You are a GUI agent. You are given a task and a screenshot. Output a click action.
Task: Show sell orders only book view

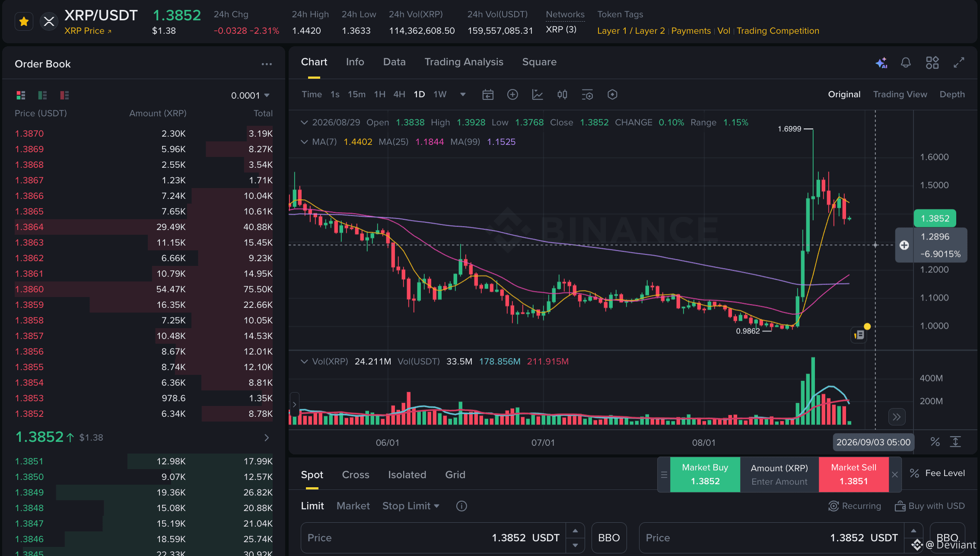click(64, 95)
